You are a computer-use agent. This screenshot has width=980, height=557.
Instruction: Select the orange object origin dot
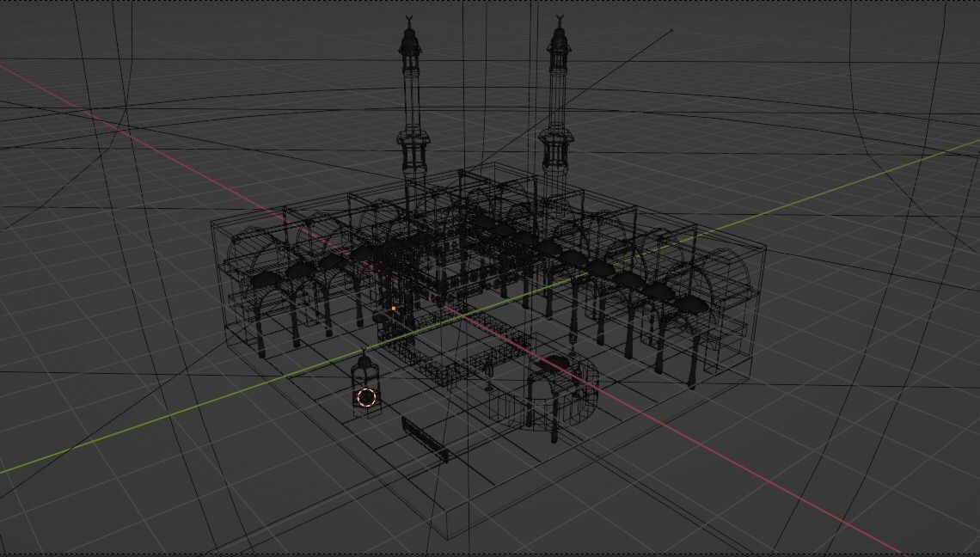[394, 309]
